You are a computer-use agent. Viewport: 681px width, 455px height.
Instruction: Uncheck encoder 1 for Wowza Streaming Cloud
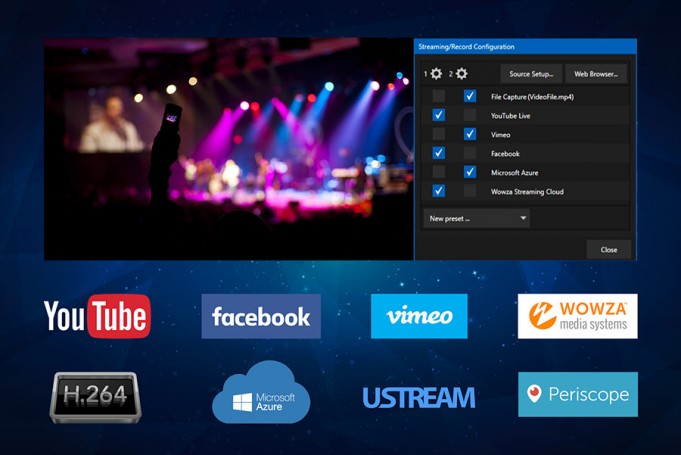coord(439,191)
